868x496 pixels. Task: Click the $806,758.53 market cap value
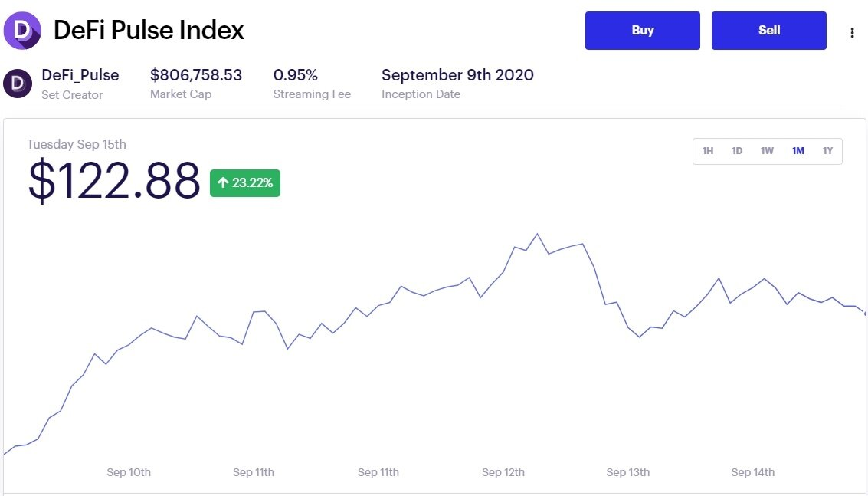point(196,75)
